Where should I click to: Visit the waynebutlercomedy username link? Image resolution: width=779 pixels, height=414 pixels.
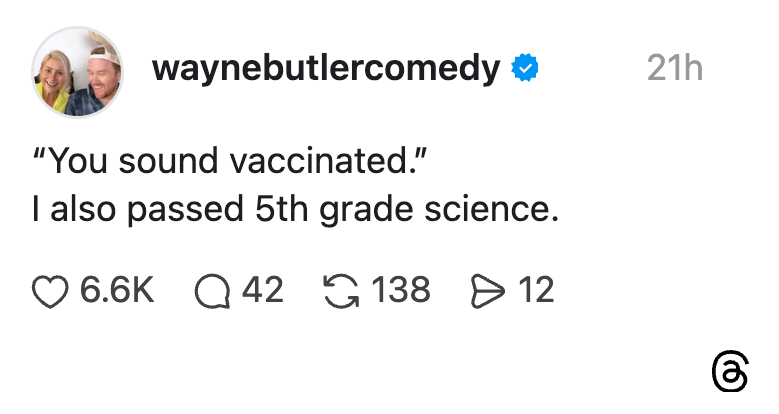[x=325, y=68]
